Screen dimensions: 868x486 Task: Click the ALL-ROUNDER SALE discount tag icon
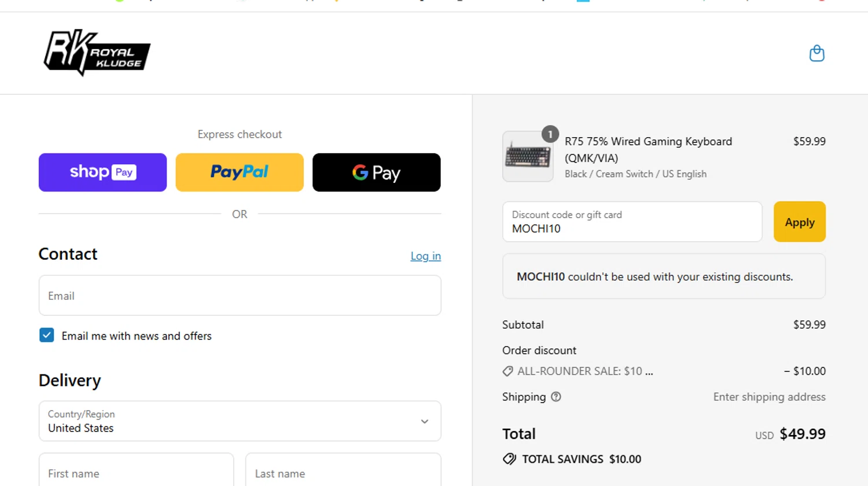(507, 371)
